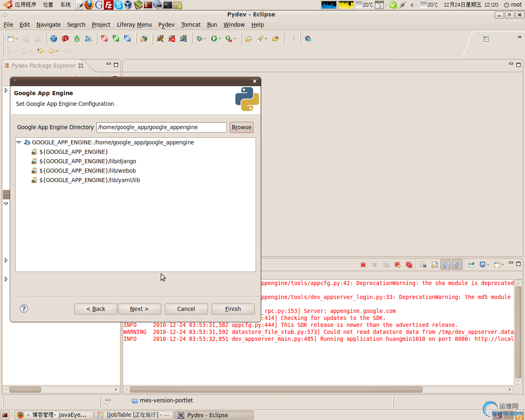Stop Tomcat with the red X cat icon
Image resolution: width=525 pixels, height=420 pixels.
pos(172,39)
